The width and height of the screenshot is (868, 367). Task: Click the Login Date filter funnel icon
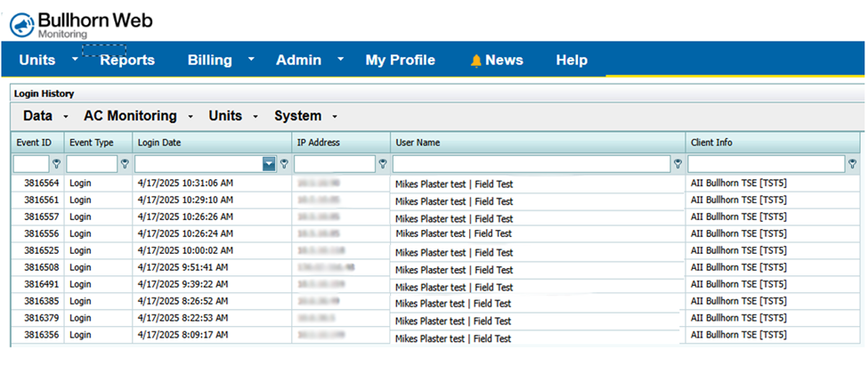tap(284, 164)
